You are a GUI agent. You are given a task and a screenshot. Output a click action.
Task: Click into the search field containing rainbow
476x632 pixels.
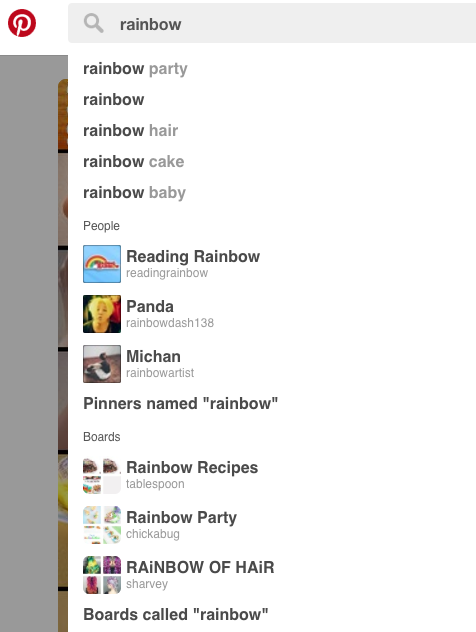click(272, 23)
